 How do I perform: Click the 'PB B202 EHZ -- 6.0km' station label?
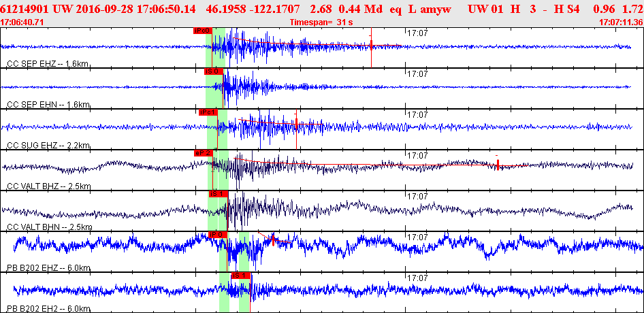(x=48, y=268)
